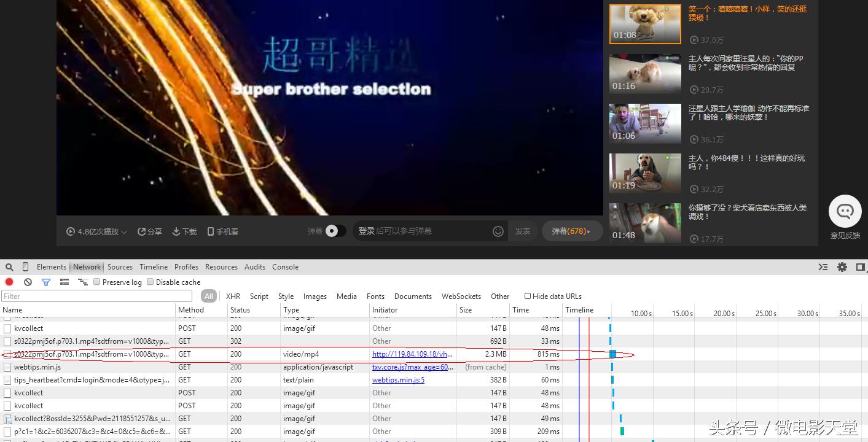Open the webtips.min.js:5 initiator link
This screenshot has width=868, height=442.
(398, 380)
